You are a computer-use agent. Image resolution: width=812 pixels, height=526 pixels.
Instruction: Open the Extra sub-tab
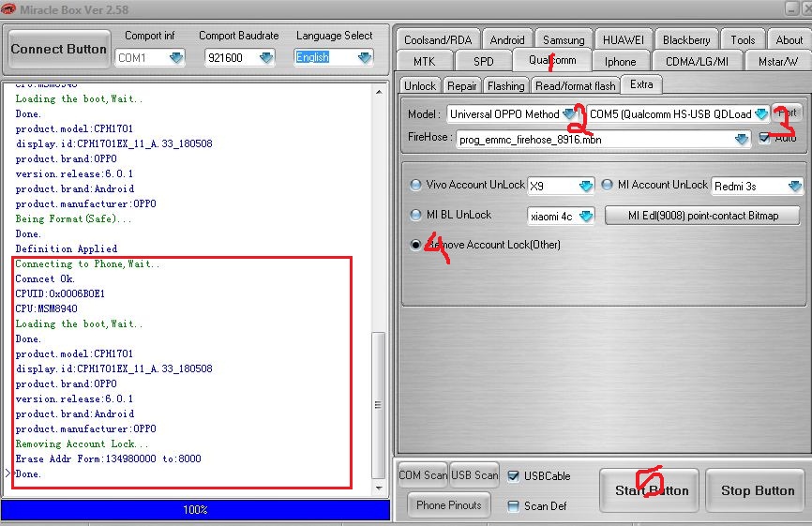click(641, 84)
